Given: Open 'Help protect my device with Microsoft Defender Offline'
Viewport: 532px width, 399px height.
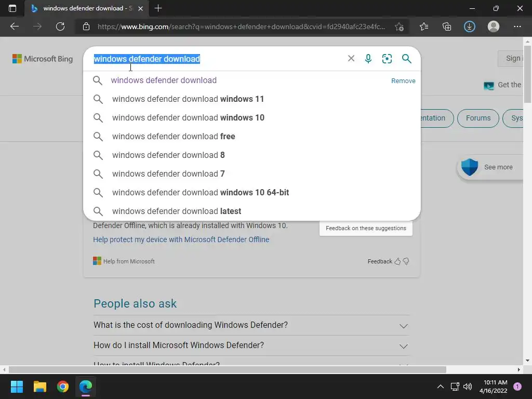Looking at the screenshot, I should 181,239.
